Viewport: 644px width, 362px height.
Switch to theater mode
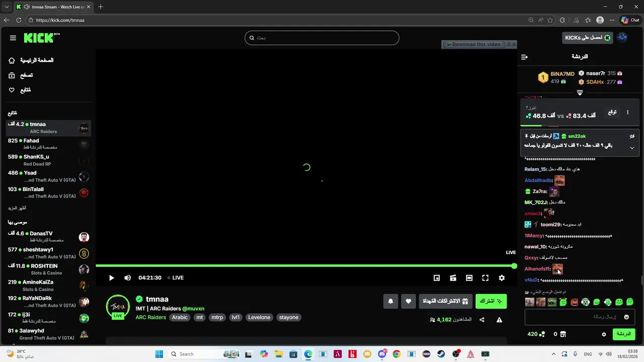pos(469,278)
